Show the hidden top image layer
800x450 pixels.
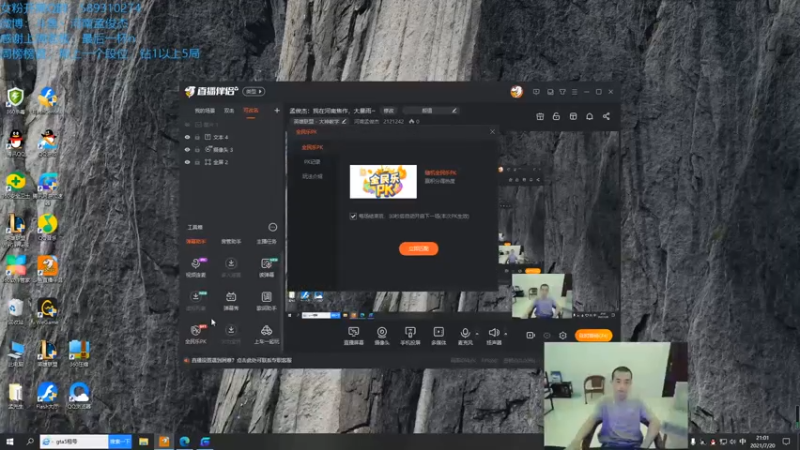(x=187, y=124)
